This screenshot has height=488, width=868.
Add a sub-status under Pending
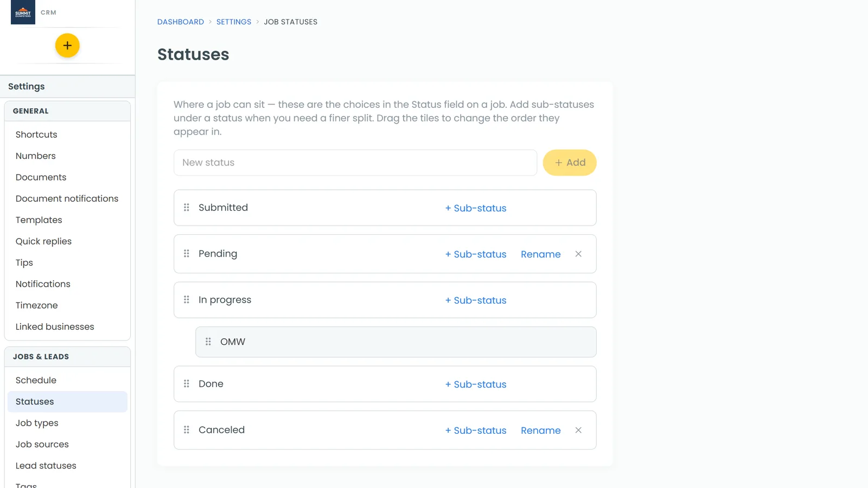click(476, 254)
